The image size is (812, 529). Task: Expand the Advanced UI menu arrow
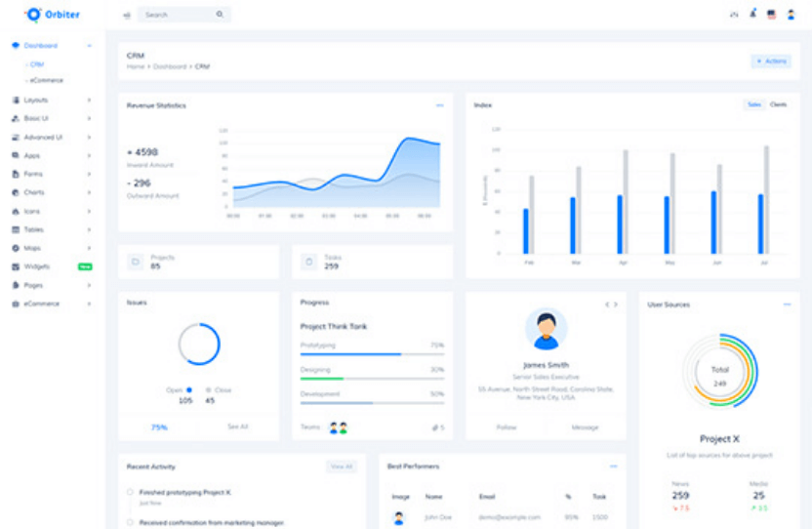click(89, 138)
